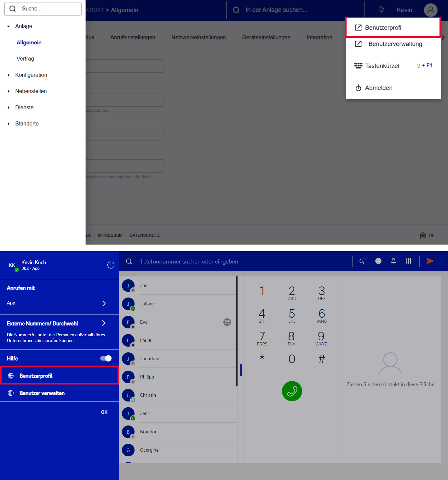The height and width of the screenshot is (480, 448).
Task: Select Abmelden from the user menu
Action: 378,88
